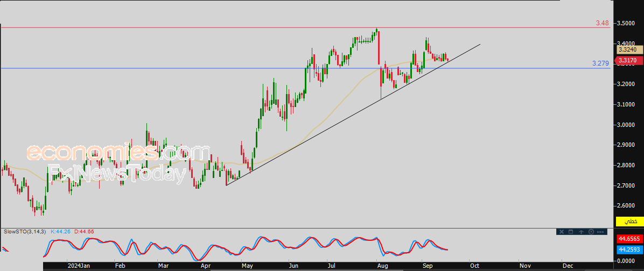The image size is (644, 271).
Task: Click the red 3.3170 current price tag
Action: tap(628, 61)
